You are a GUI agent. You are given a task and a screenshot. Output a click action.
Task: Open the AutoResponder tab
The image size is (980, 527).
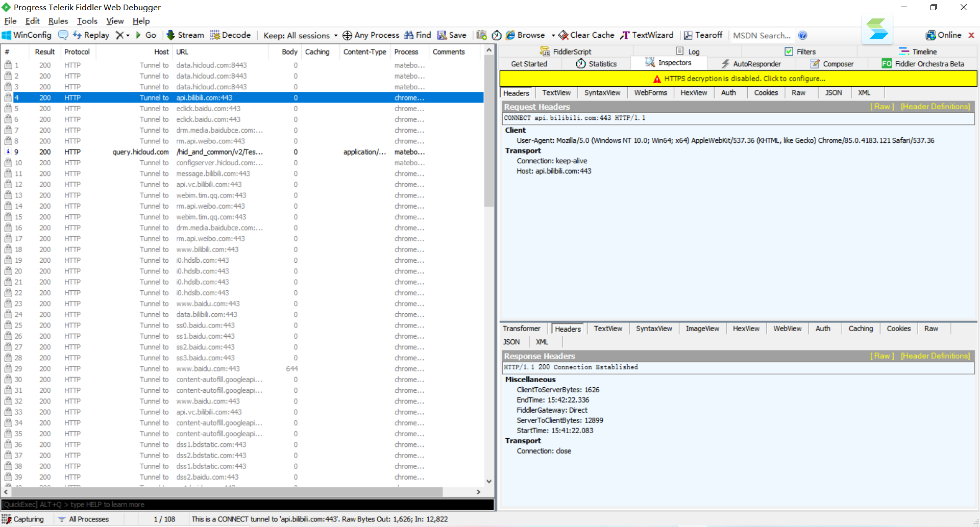(x=751, y=64)
